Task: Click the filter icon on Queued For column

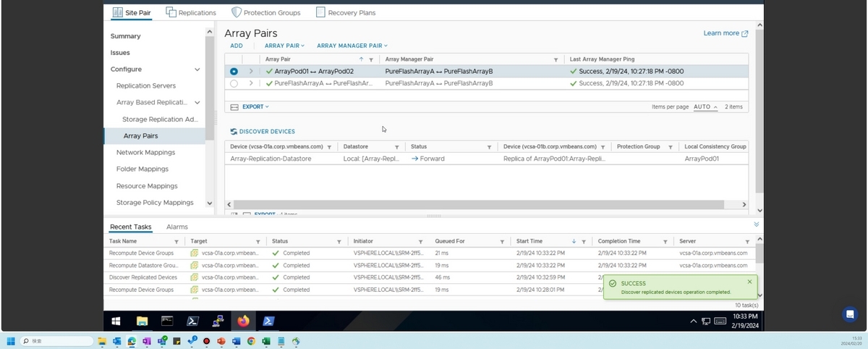Action: tap(503, 241)
